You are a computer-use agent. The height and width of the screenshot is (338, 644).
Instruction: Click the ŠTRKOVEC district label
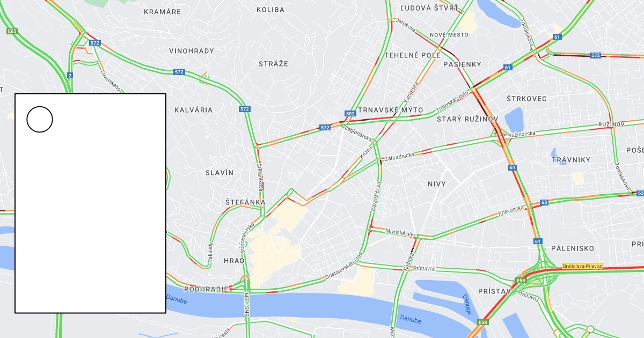point(526,99)
